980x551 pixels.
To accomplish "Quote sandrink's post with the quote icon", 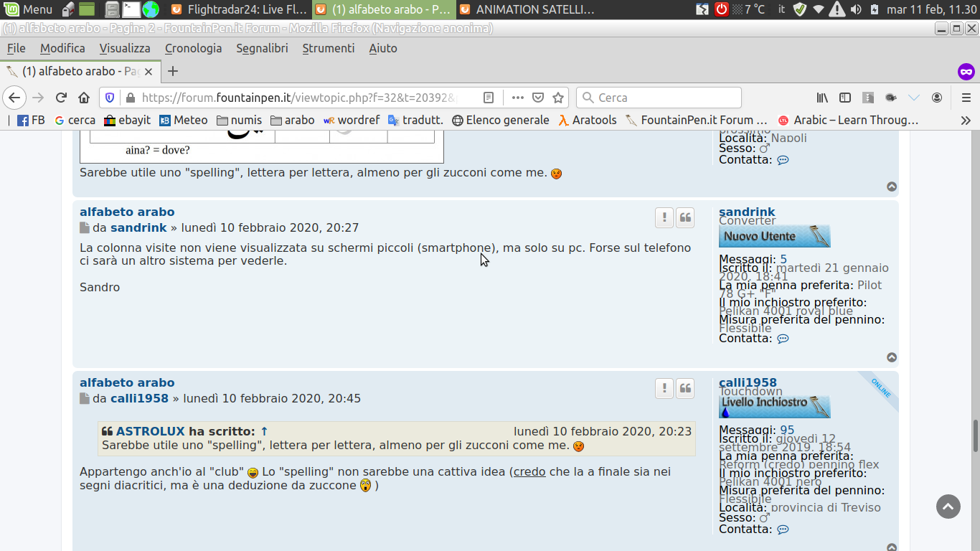I will tap(686, 217).
